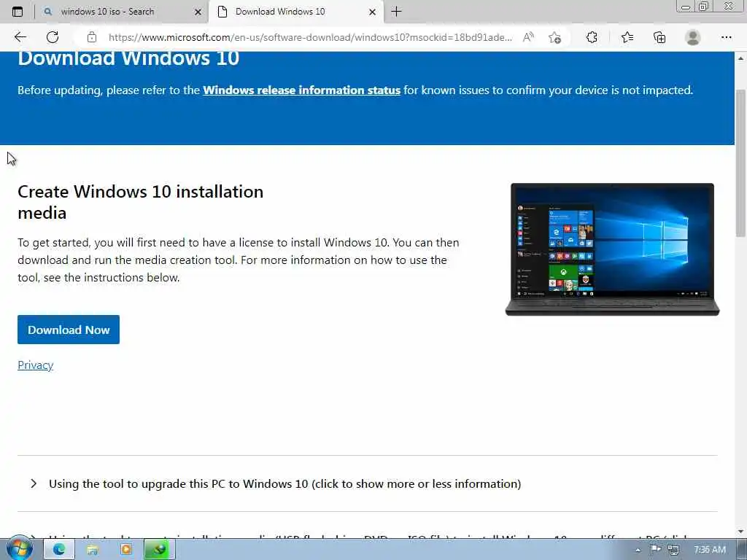The height and width of the screenshot is (560, 747).
Task: Open the green taskbar application icon
Action: point(160,550)
